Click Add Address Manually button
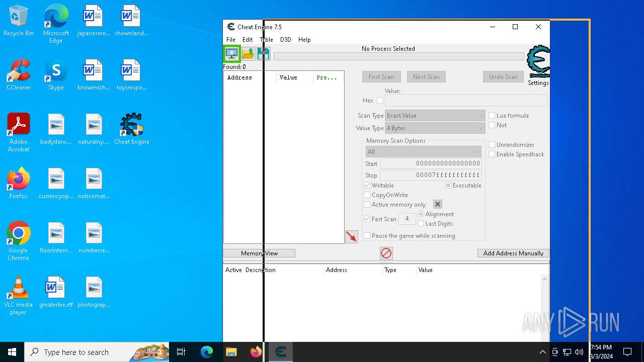 click(513, 253)
